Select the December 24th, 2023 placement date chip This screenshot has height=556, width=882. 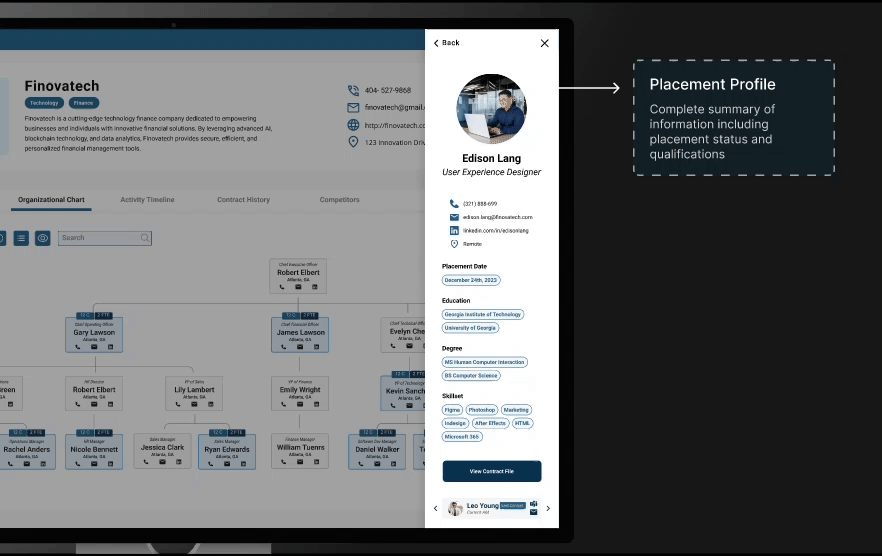471,280
